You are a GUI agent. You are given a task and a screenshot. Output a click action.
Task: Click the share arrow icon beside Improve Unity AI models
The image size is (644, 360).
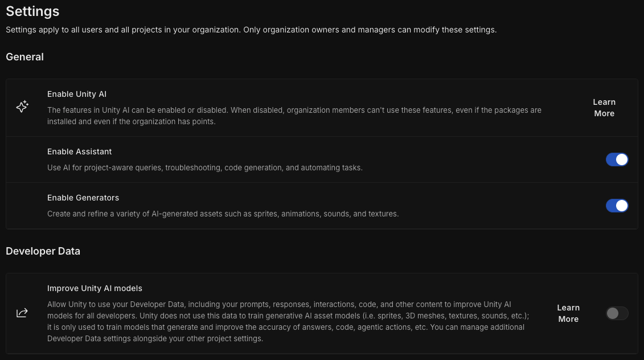22,313
